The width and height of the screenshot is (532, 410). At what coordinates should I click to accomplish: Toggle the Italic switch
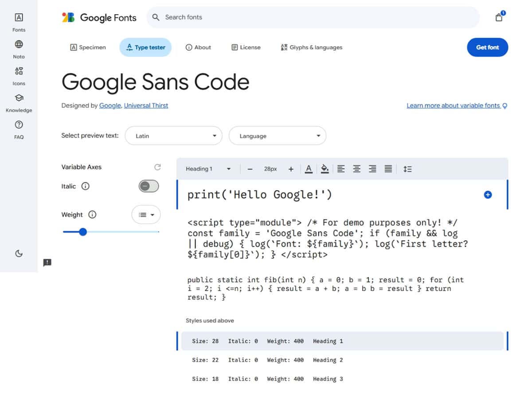(x=149, y=186)
